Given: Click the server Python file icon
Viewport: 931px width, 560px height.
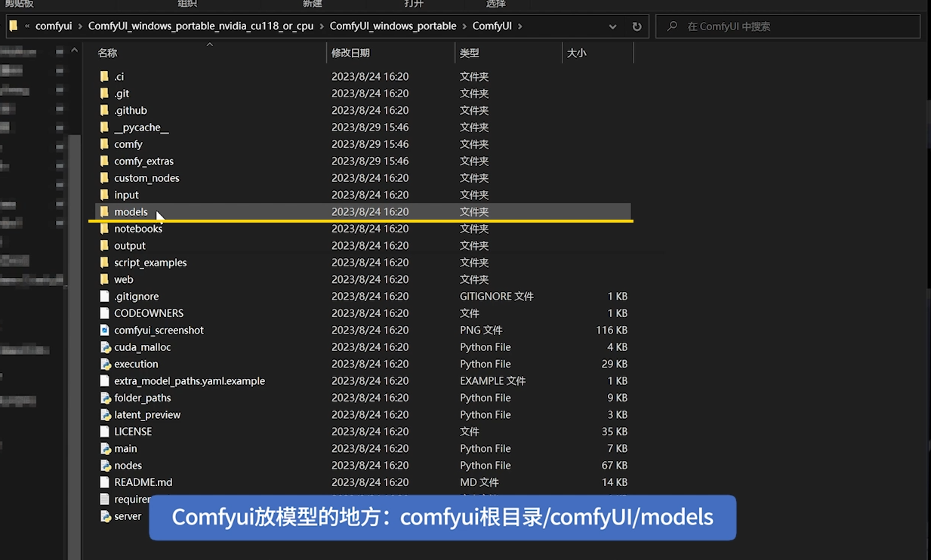Looking at the screenshot, I should (x=106, y=516).
